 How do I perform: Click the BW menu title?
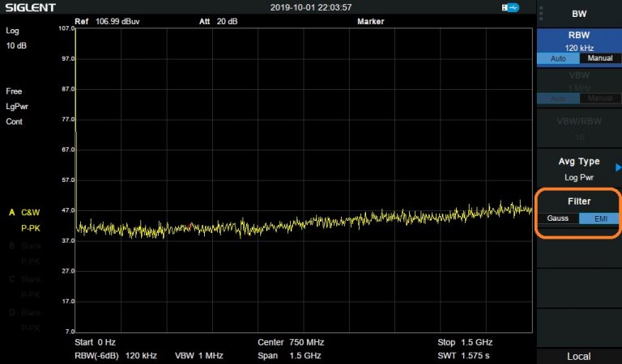point(578,14)
